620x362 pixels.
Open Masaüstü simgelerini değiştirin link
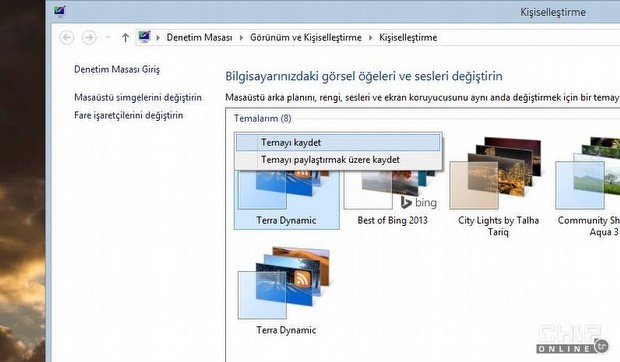[138, 97]
